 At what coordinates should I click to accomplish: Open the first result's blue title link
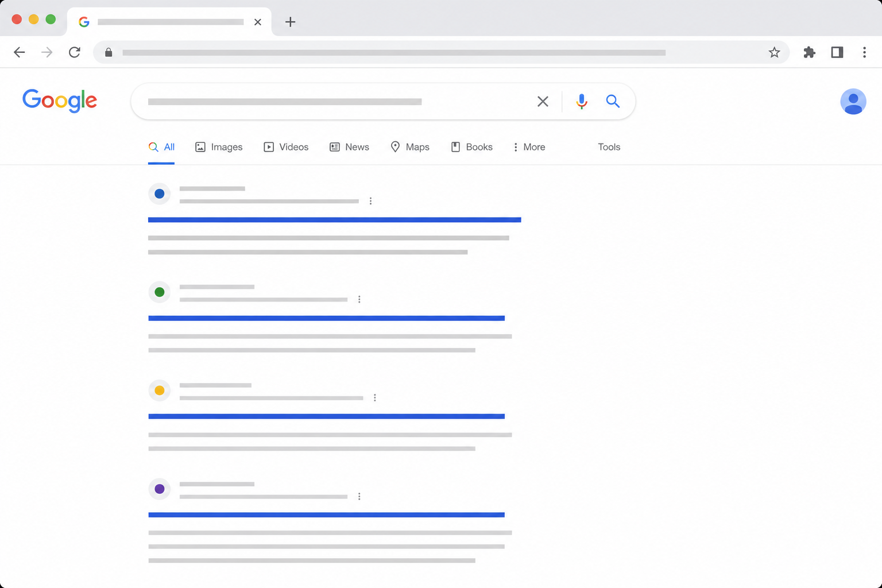point(335,220)
